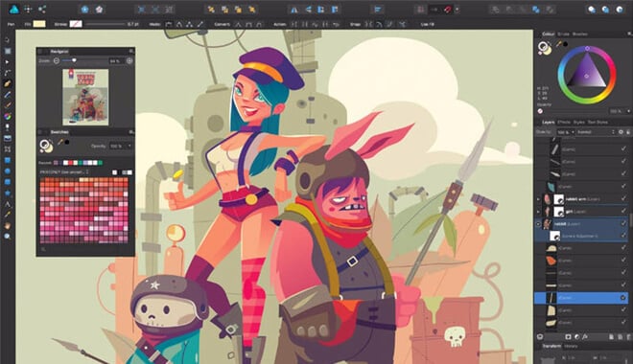Toggle visibility of the highlighted Curve layer
Image resolution: width=633 pixels, height=364 pixels.
pos(623,298)
